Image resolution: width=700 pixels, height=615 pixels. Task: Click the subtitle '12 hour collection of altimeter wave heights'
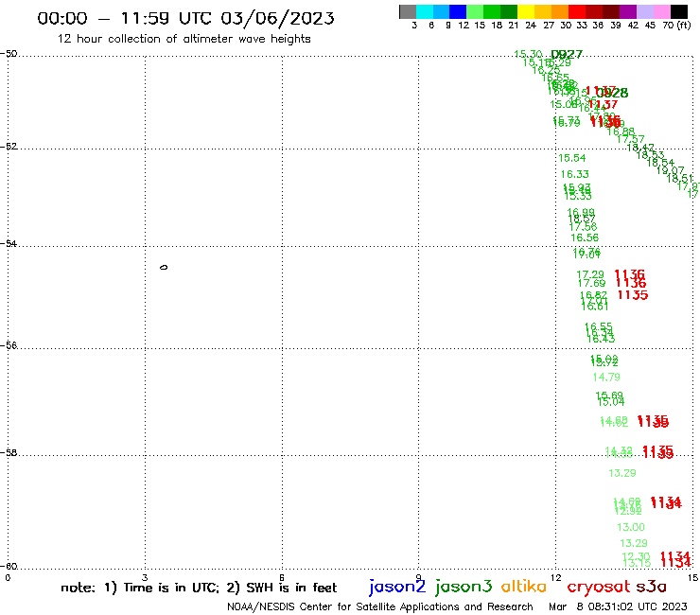[184, 39]
